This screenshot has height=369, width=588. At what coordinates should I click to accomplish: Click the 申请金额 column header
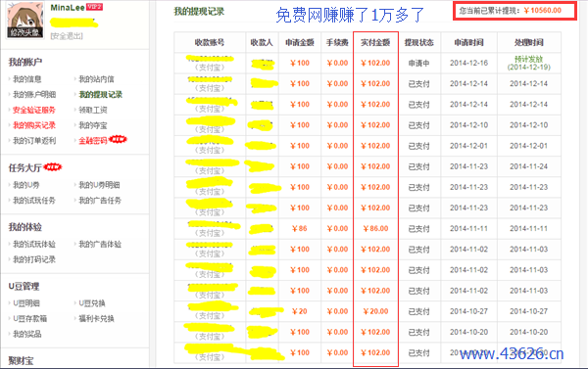tap(300, 42)
